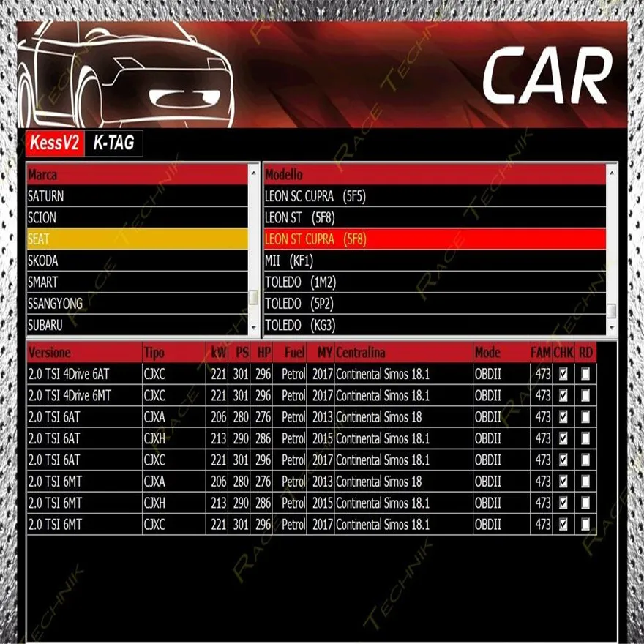Select LEON ST (5F8) model
The image size is (644, 644).
[435, 217]
